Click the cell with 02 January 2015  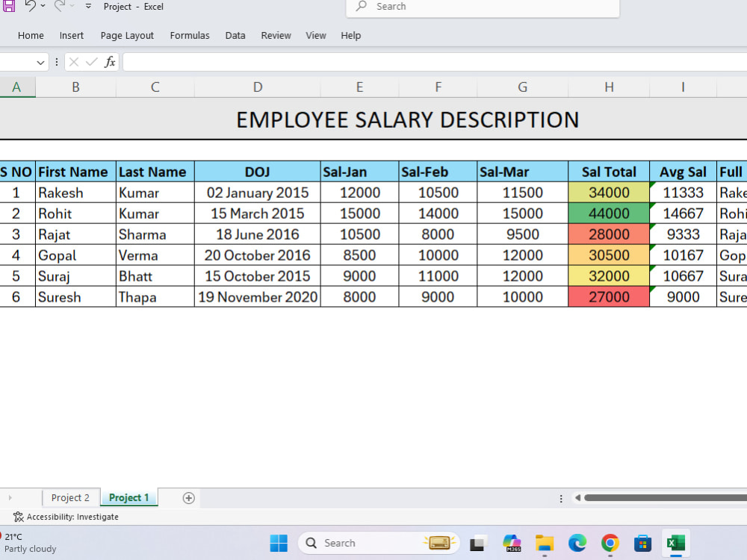point(257,193)
